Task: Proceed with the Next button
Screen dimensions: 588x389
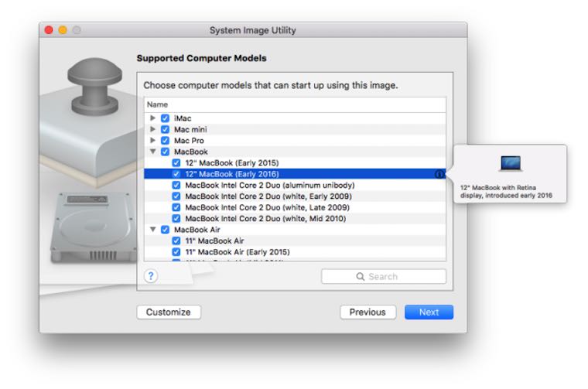Action: coord(429,312)
